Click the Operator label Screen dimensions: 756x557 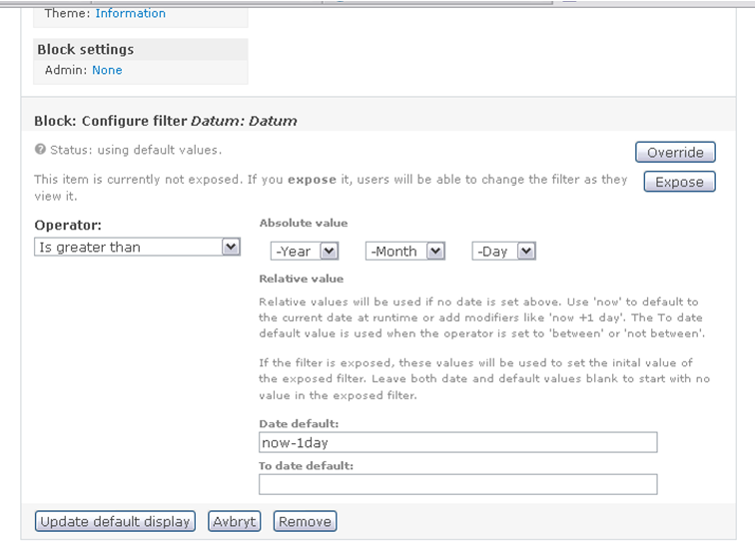pyautogui.click(x=68, y=225)
